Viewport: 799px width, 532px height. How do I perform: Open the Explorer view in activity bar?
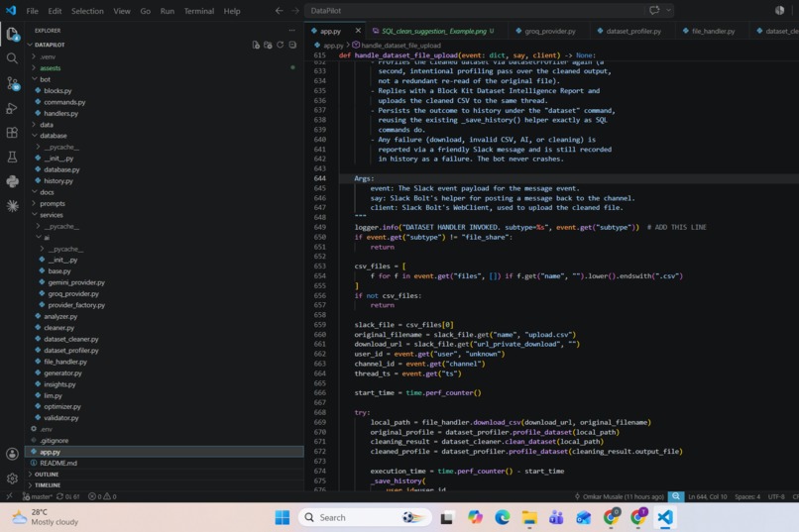click(12, 35)
